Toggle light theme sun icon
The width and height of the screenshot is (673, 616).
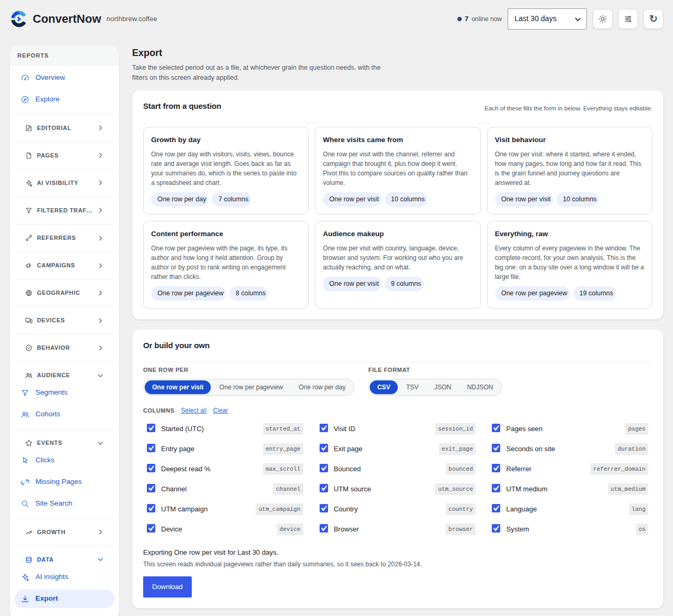click(x=603, y=19)
